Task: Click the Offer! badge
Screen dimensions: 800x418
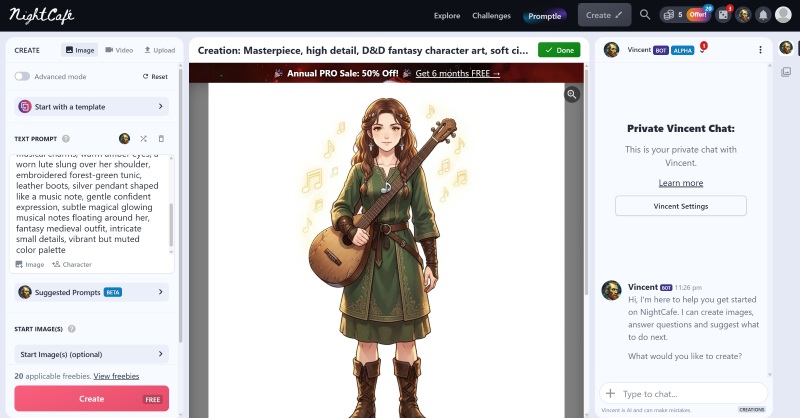Action: click(698, 15)
